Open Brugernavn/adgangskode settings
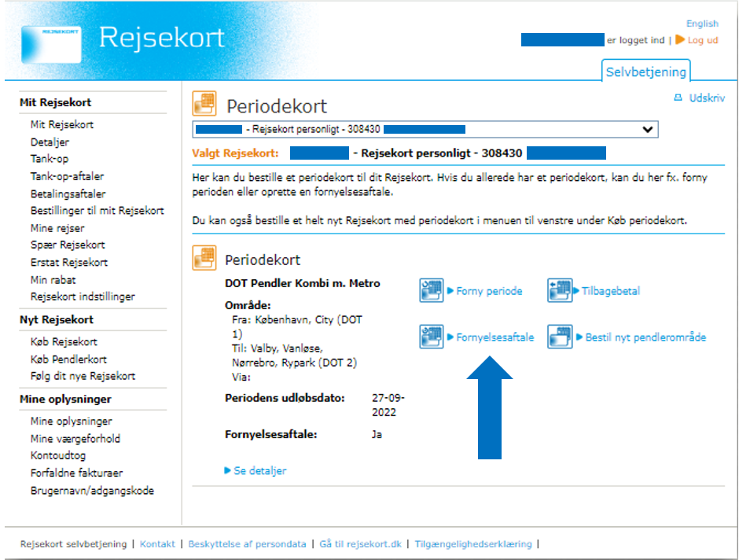The width and height of the screenshot is (739, 560). [x=92, y=491]
